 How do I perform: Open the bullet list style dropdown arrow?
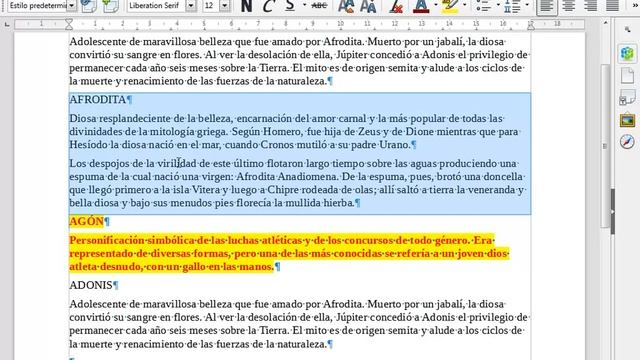(498, 5)
